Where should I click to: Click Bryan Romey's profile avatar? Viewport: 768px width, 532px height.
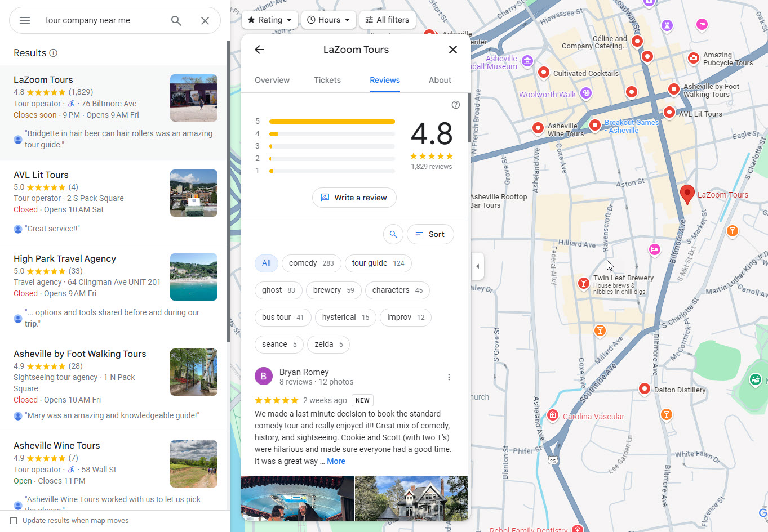(x=264, y=376)
